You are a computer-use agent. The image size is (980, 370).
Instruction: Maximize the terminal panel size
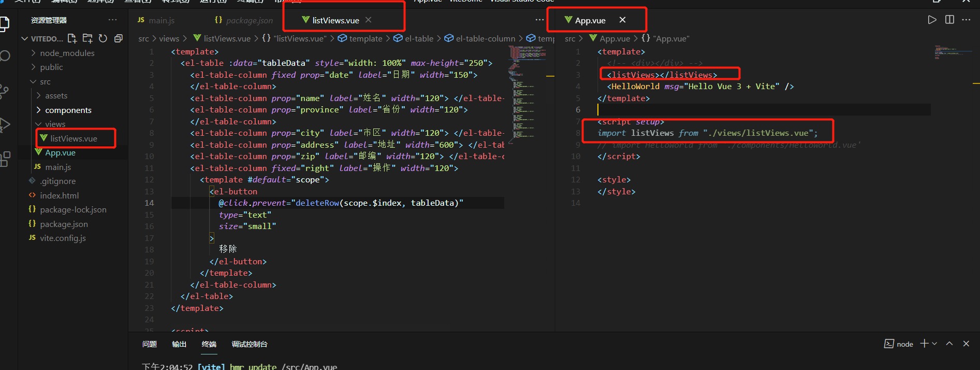[949, 344]
